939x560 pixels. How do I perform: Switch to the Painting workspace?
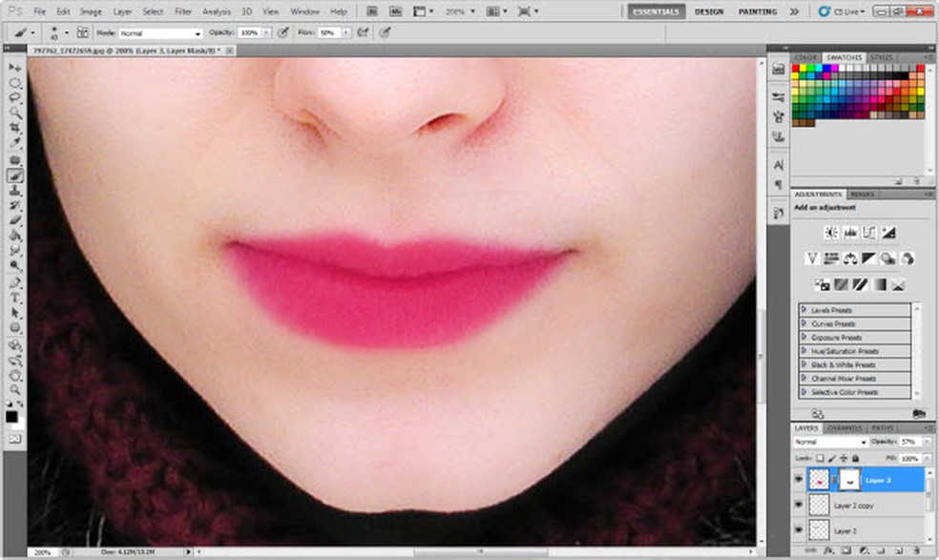[x=757, y=11]
